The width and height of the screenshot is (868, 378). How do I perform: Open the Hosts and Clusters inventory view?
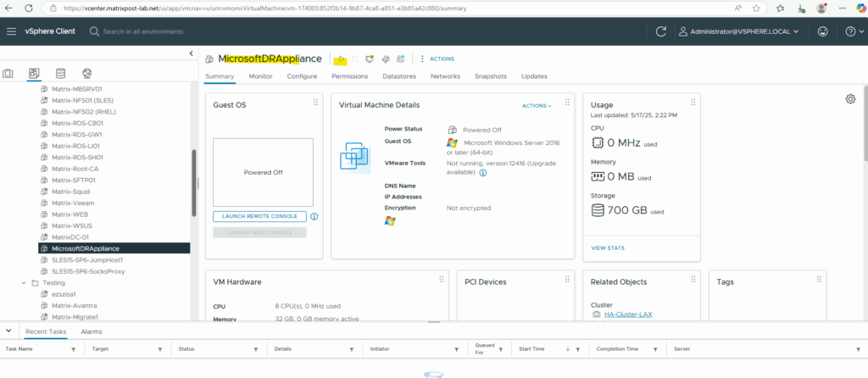tap(8, 74)
